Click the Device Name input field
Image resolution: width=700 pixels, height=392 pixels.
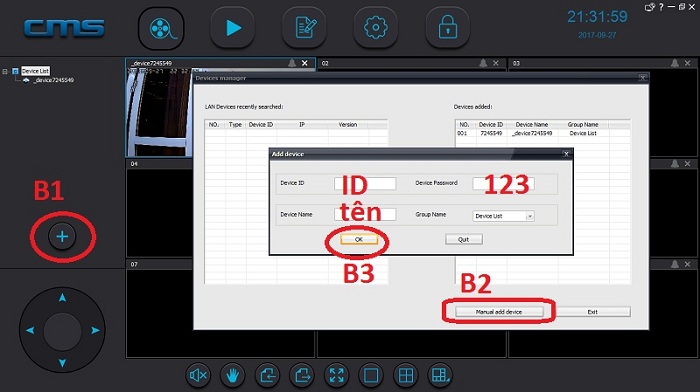click(x=365, y=214)
